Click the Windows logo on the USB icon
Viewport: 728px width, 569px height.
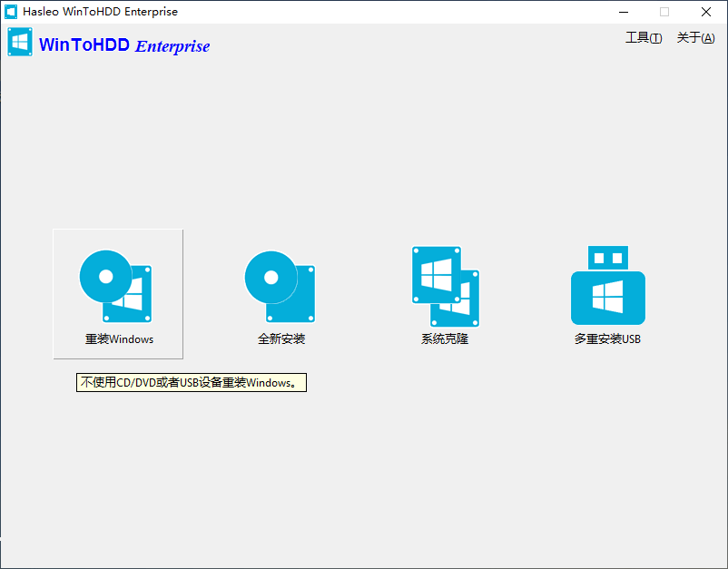point(607,297)
